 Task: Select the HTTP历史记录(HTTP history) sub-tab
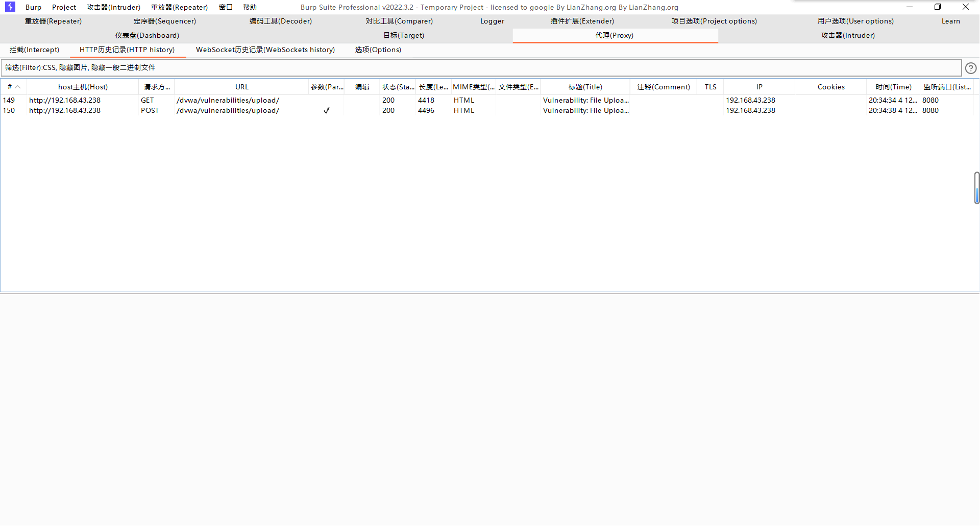coord(127,50)
